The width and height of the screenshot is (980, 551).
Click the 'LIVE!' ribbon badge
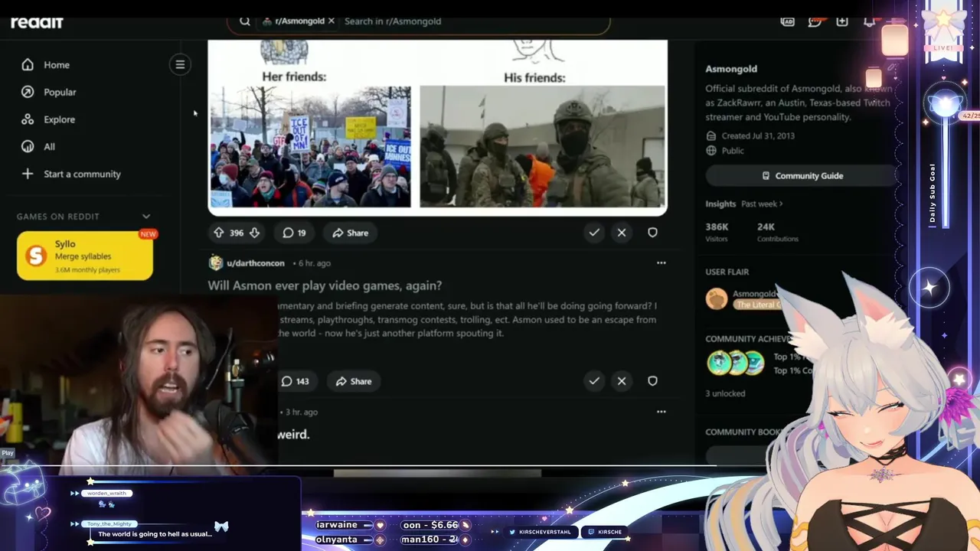943,47
